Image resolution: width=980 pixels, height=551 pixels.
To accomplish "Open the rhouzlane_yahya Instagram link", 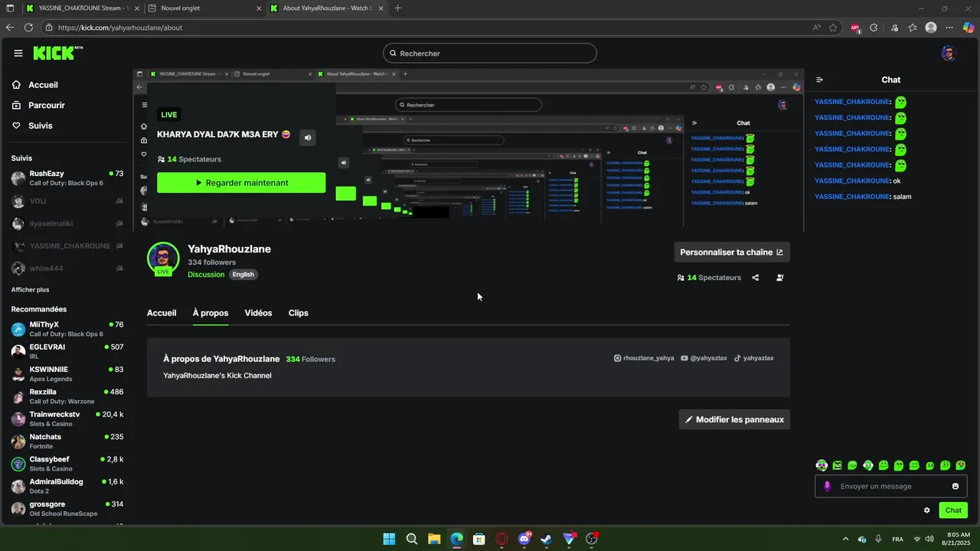I will [644, 358].
